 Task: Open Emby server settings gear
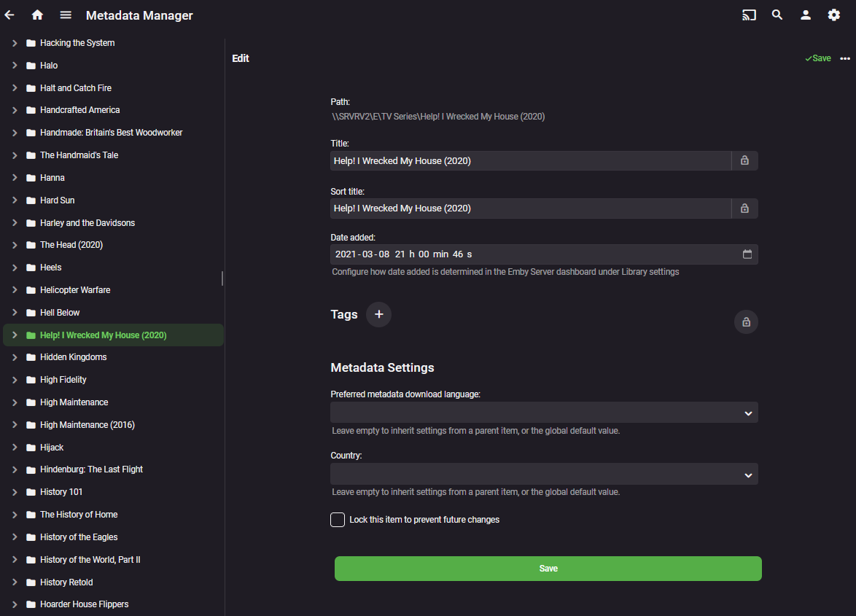coord(833,15)
